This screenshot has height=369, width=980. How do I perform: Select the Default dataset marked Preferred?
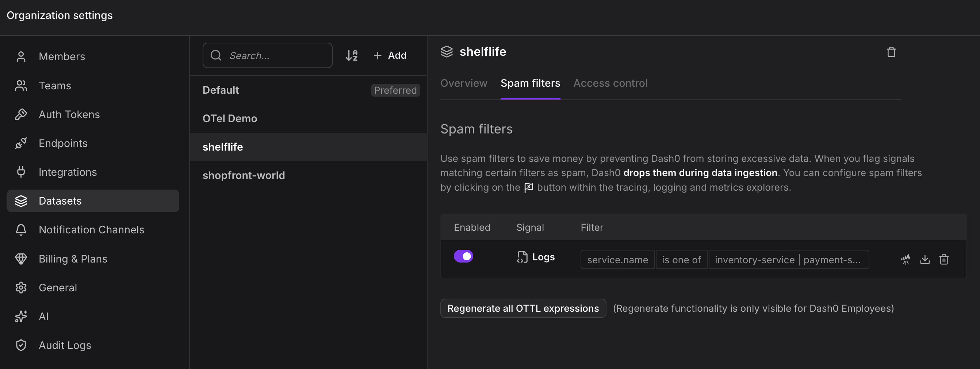click(221, 90)
